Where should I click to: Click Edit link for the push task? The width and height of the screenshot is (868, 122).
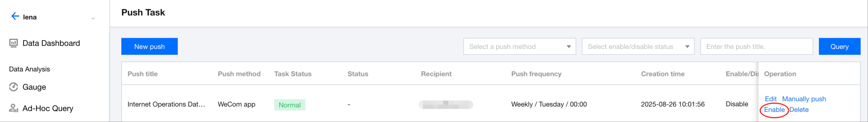pyautogui.click(x=770, y=99)
